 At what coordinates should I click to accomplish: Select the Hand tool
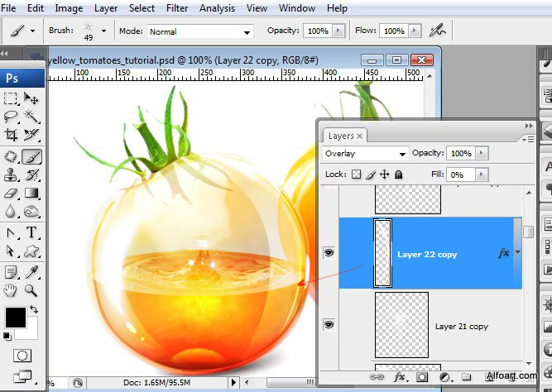12,289
